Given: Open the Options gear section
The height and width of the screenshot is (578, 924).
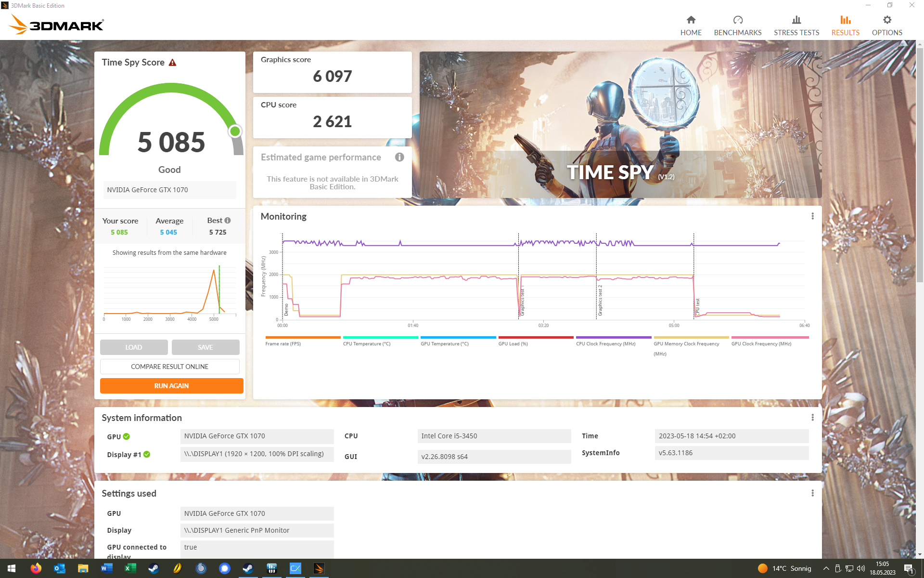Looking at the screenshot, I should coord(886,26).
